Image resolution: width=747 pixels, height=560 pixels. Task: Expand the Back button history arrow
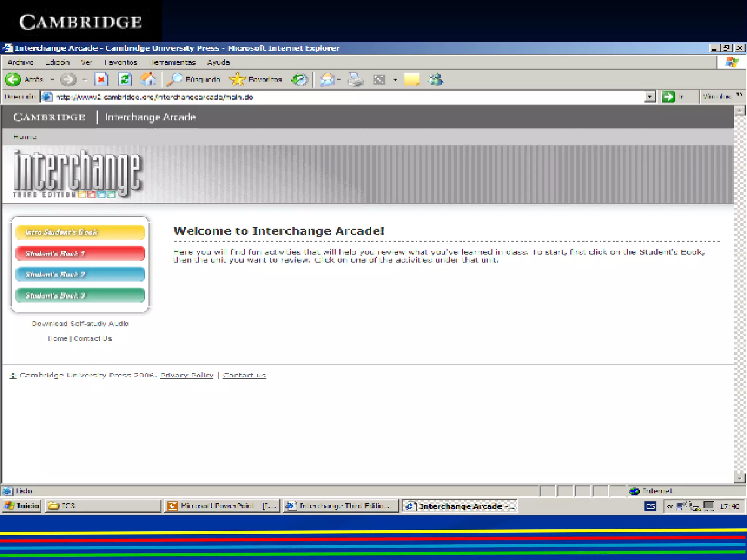(52, 79)
